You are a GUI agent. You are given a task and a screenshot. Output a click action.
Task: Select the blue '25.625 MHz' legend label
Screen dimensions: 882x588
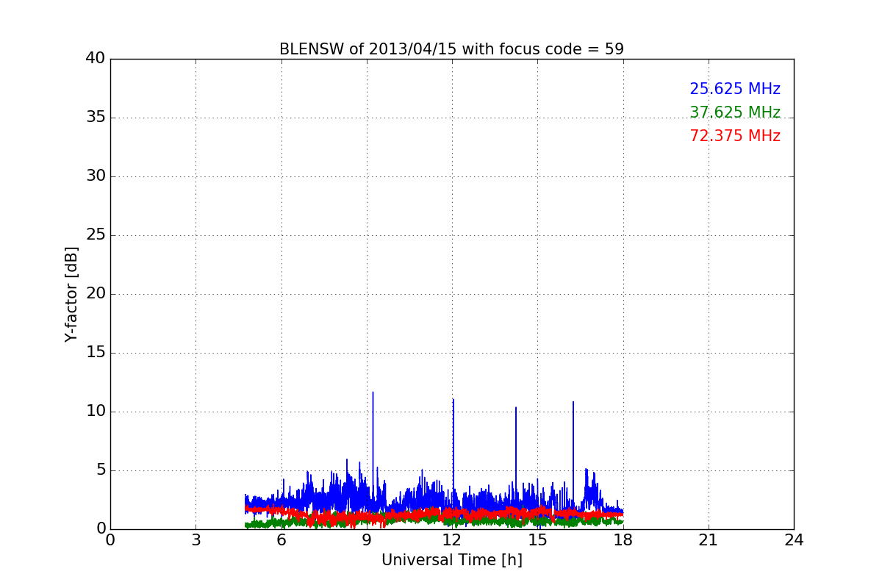735,89
